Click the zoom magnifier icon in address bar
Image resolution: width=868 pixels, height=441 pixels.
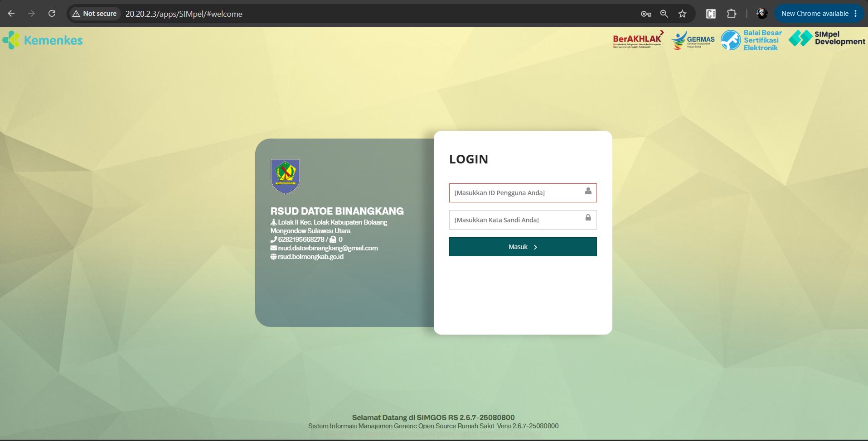664,14
